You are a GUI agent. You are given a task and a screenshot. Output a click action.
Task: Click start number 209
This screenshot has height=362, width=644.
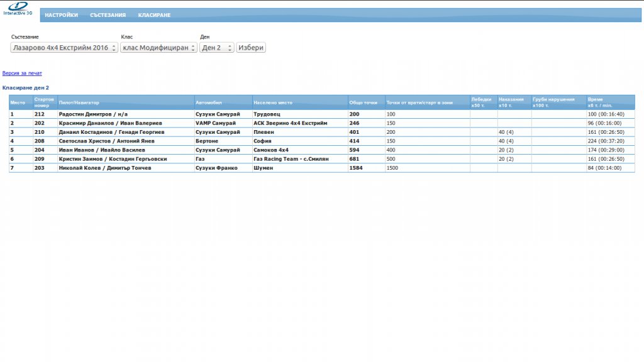(x=40, y=159)
